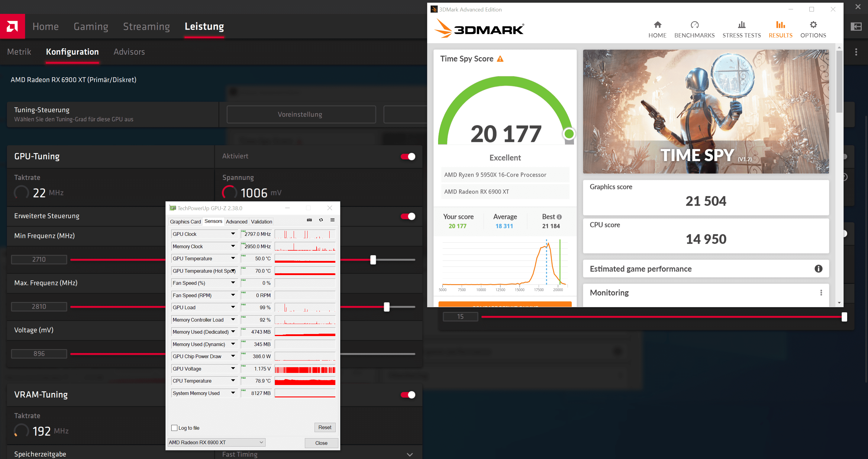Image resolution: width=868 pixels, height=459 pixels.
Task: Click GPU-Z Reset button
Action: (325, 427)
